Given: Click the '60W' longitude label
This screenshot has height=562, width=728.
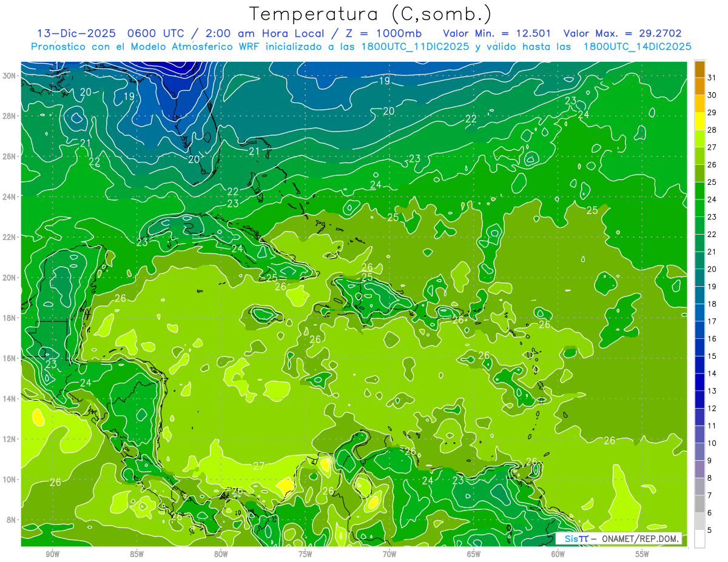Looking at the screenshot, I should [558, 554].
